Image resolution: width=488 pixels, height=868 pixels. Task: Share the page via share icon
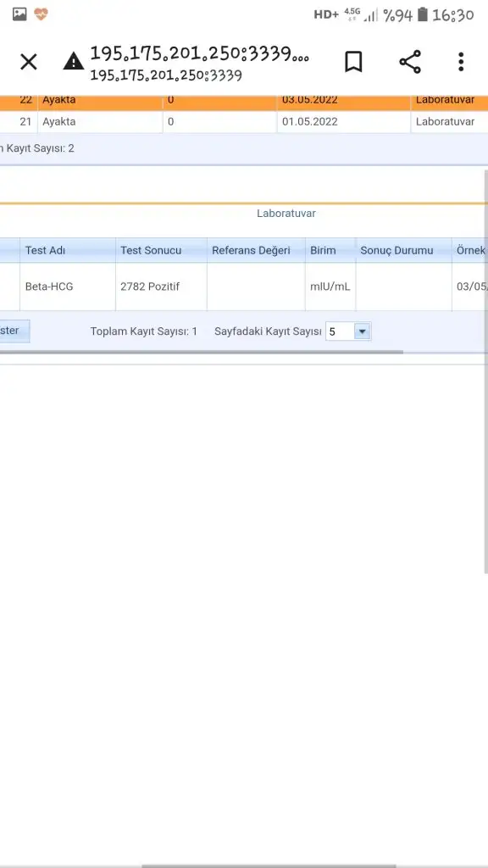coord(410,61)
